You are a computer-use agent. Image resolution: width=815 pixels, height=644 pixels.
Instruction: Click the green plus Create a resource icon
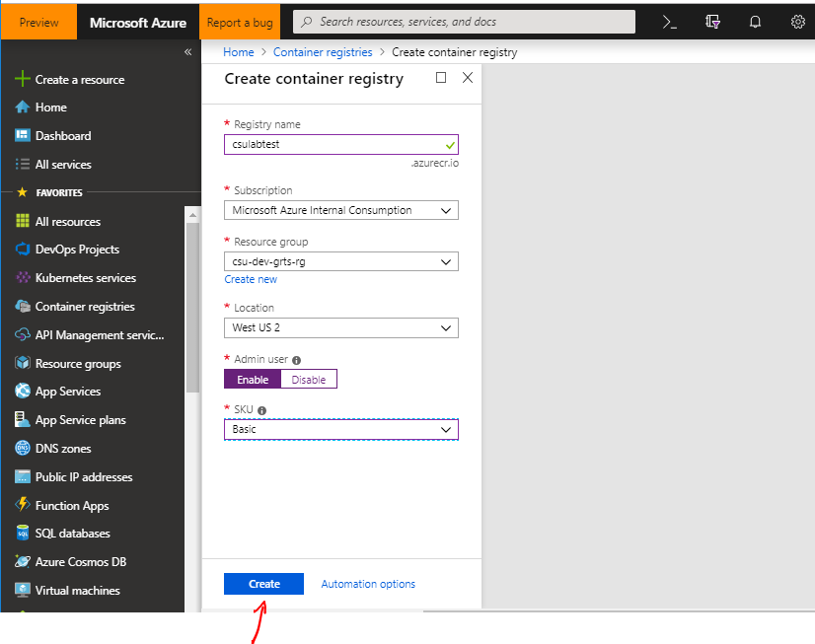[23, 79]
